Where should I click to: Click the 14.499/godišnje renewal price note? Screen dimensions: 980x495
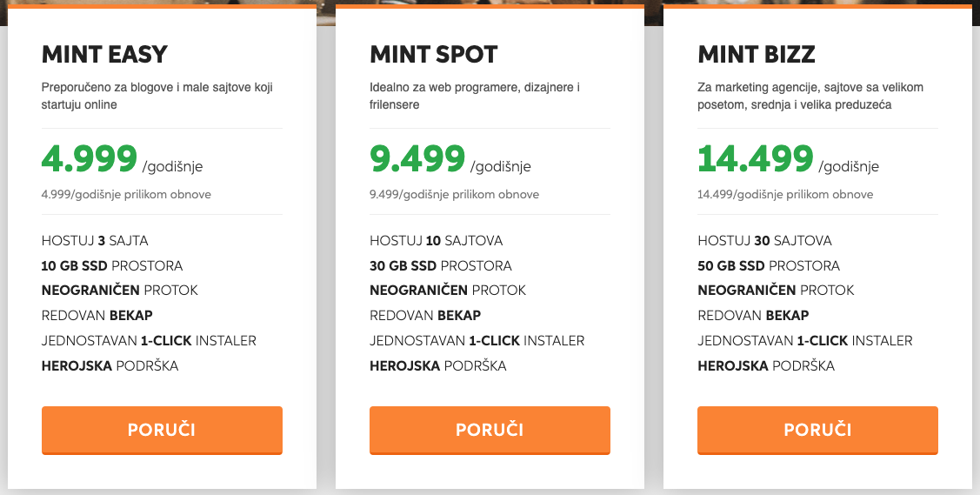click(785, 194)
